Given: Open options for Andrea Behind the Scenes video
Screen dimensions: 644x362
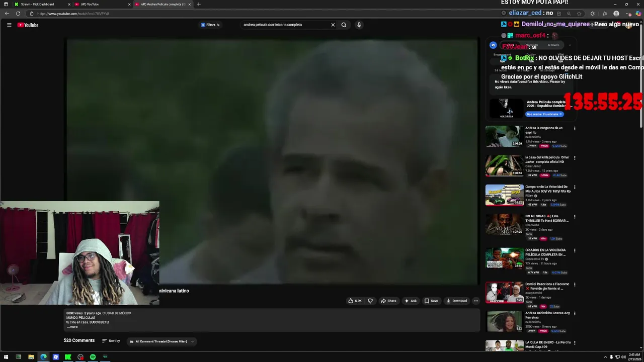Looking at the screenshot, I should click(575, 313).
